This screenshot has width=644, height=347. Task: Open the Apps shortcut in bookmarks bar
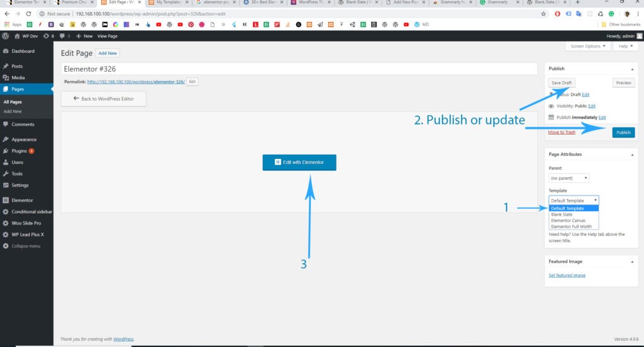pyautogui.click(x=13, y=25)
